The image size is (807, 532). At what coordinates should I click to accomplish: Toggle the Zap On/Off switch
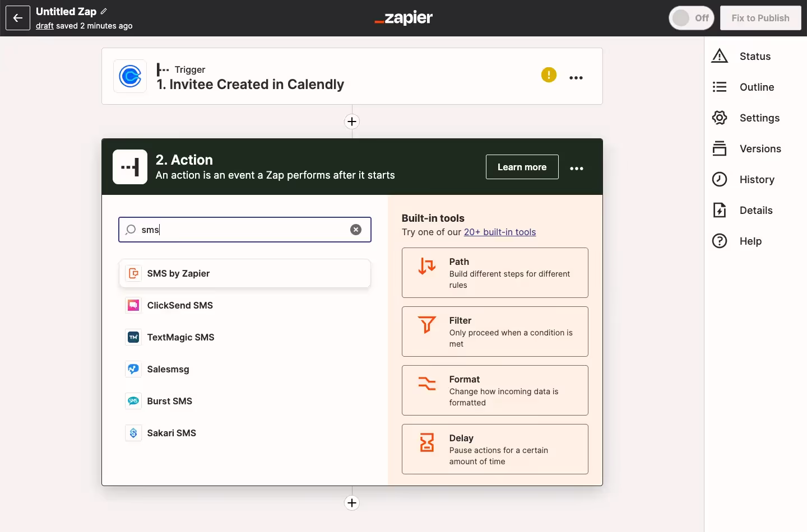pos(691,18)
